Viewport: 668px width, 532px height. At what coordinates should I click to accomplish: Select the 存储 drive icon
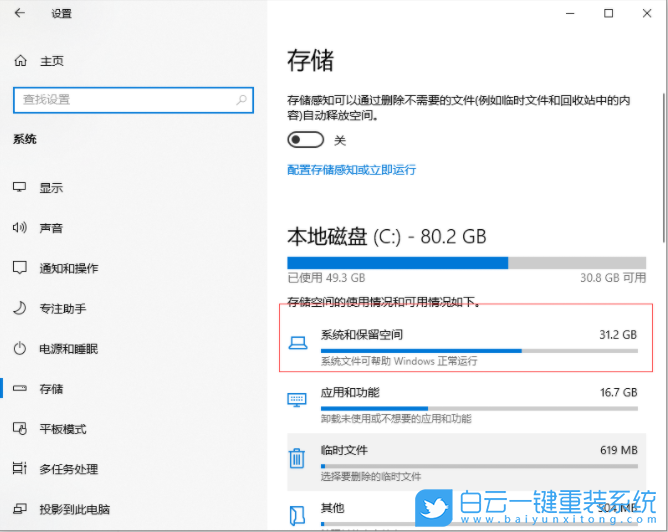pyautogui.click(x=20, y=388)
